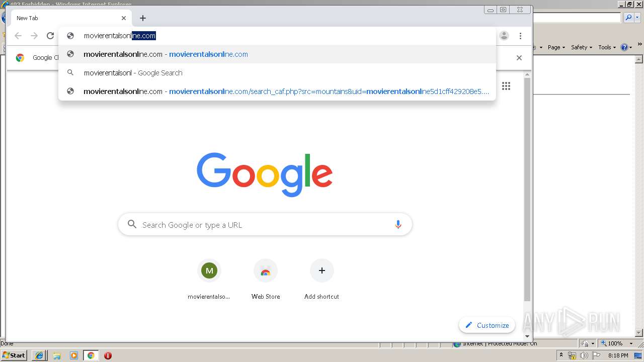This screenshot has height=362, width=644.
Task: Click the Chrome back arrow button
Action: (x=18, y=36)
